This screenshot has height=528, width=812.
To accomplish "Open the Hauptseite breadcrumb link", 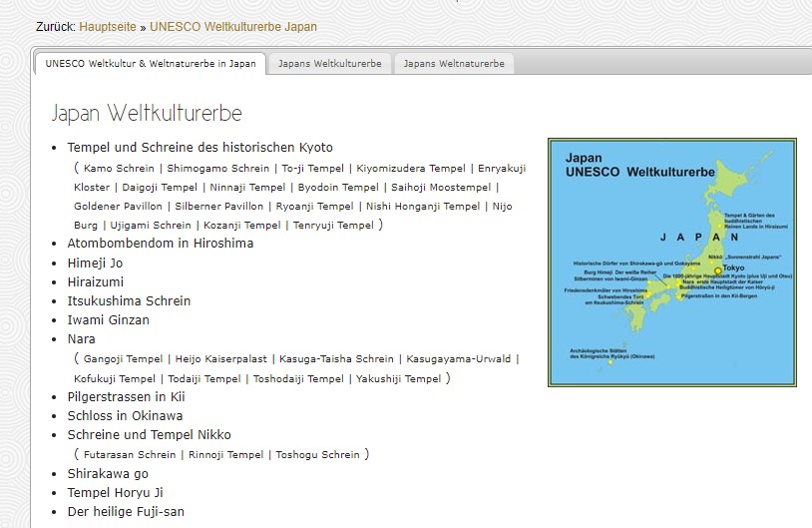I will pos(108,26).
